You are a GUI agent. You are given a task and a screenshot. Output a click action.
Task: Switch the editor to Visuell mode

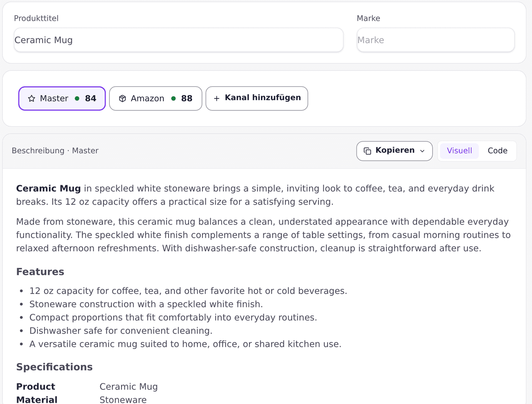459,151
